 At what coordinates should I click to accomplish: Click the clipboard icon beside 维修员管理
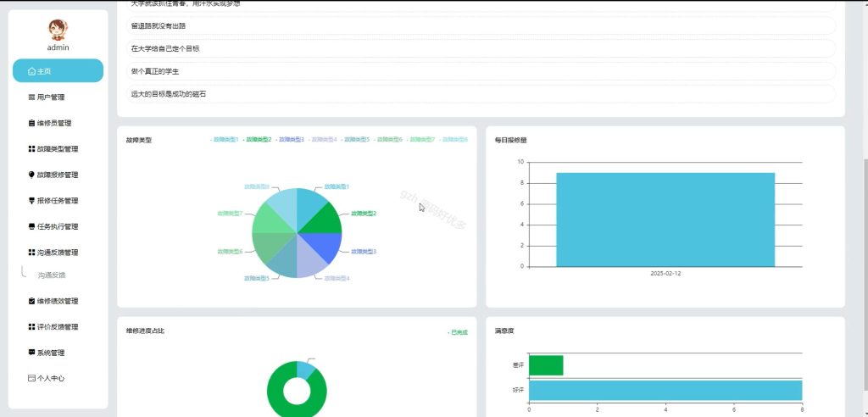(x=31, y=123)
